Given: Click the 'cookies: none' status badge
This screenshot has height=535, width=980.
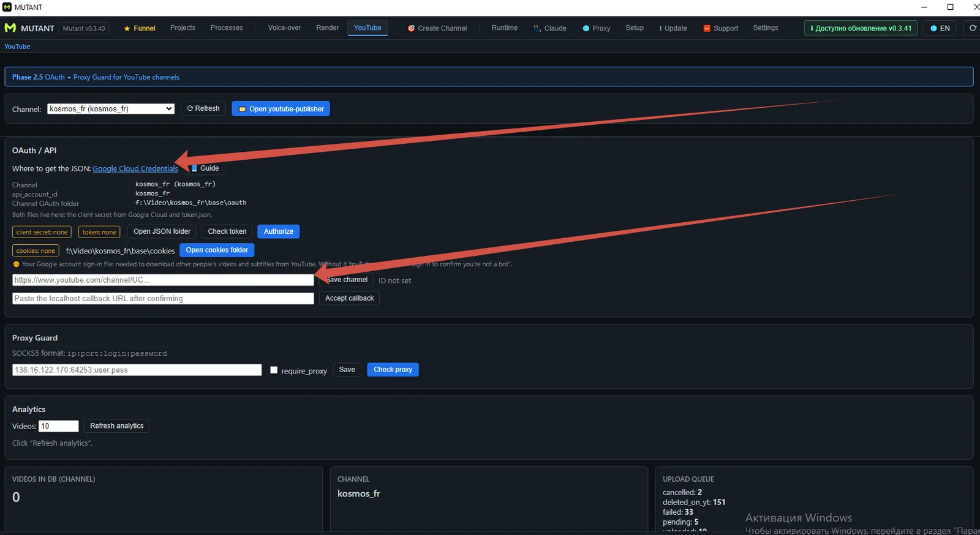Looking at the screenshot, I should 36,250.
